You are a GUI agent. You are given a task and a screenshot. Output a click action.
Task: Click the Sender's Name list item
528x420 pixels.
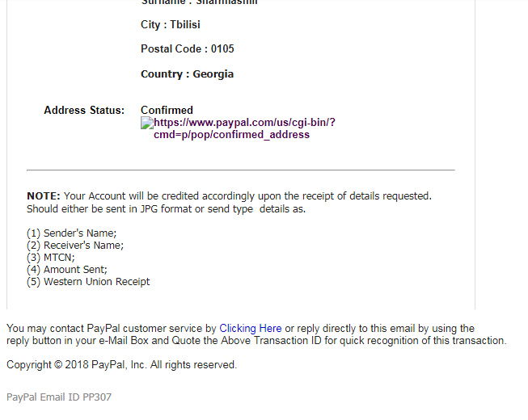click(x=72, y=233)
